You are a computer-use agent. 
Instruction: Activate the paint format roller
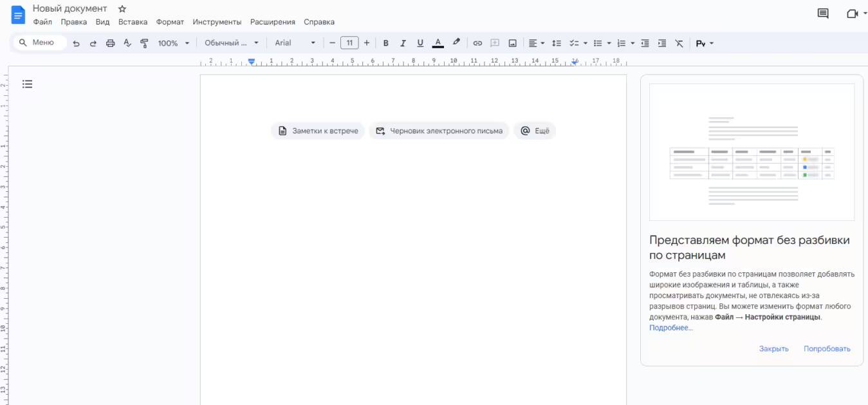click(144, 43)
